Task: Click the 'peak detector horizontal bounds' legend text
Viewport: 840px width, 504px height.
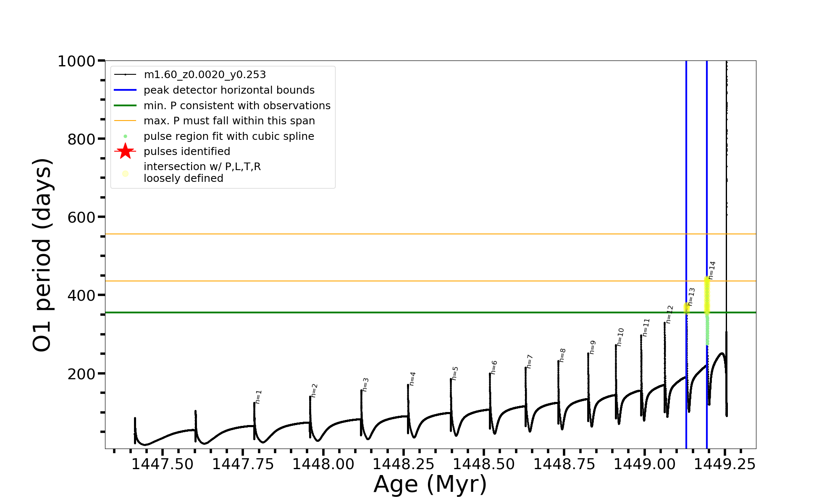Action: coord(229,90)
